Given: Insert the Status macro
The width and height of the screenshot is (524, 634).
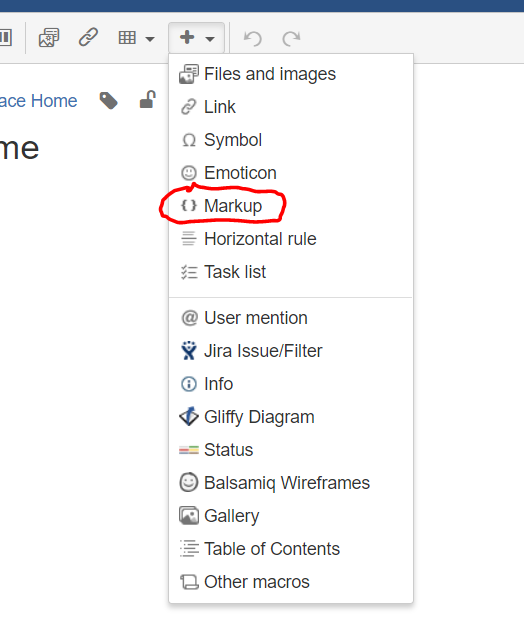Looking at the screenshot, I should coord(291,450).
